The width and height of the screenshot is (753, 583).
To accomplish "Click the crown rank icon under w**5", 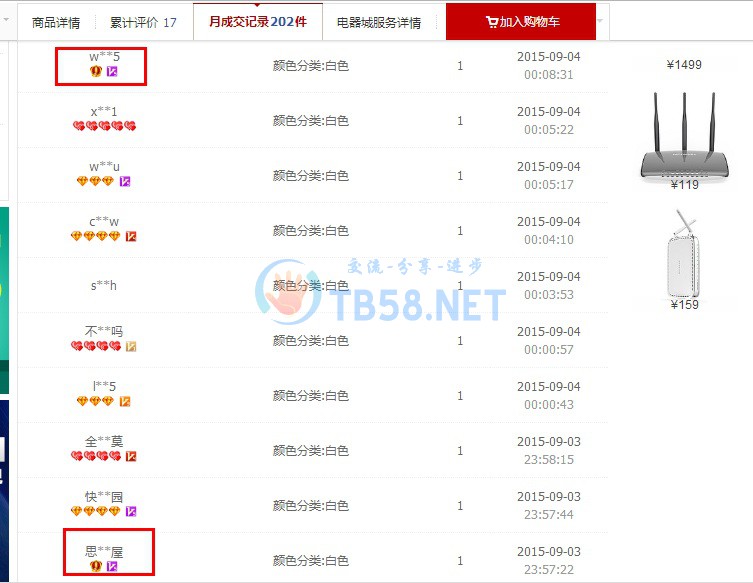I will [96, 72].
